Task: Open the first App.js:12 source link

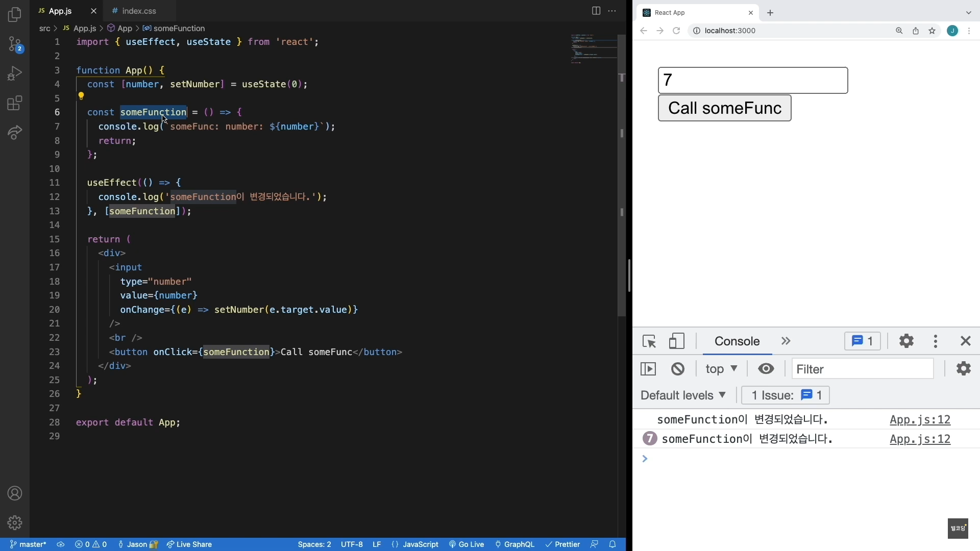Action: coord(920,420)
